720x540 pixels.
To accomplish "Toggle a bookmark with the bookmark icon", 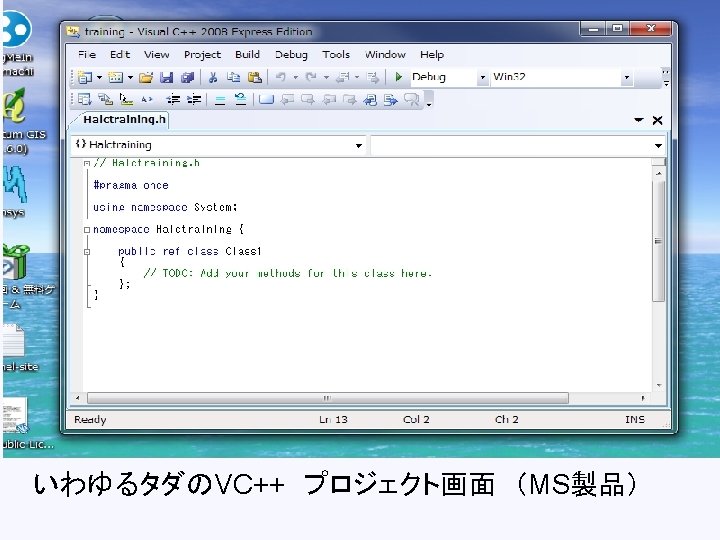I will coord(266,99).
